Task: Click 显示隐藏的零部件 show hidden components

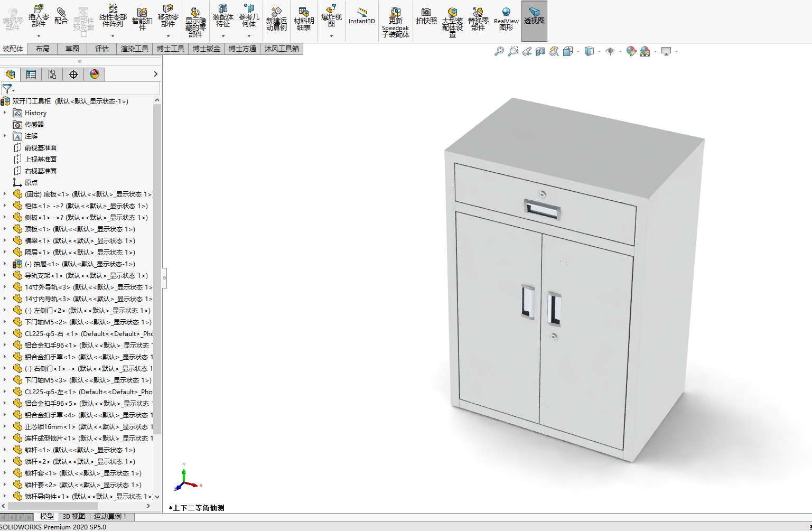Action: coord(195,22)
